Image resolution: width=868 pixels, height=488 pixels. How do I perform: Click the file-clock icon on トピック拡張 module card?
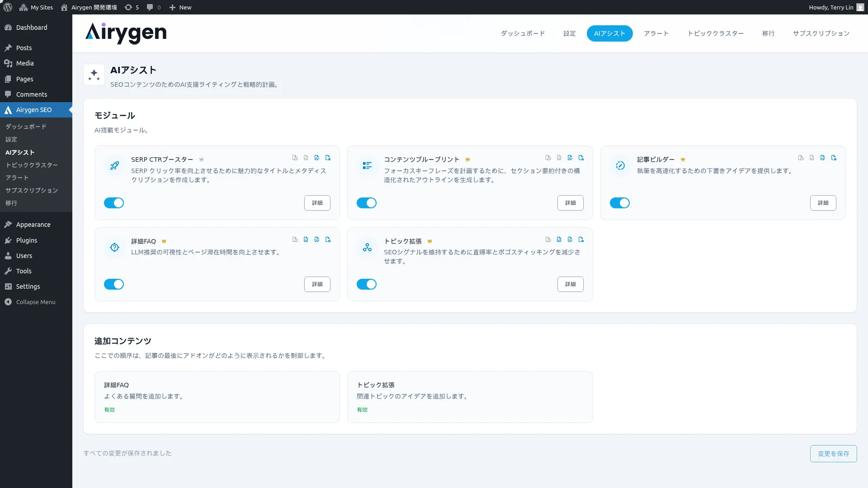pos(548,239)
